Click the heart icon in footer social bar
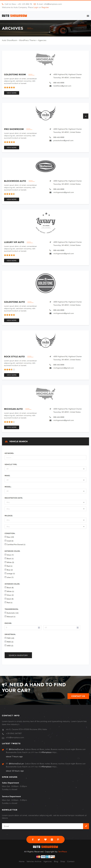The image size is (91, 868). coord(45,839)
